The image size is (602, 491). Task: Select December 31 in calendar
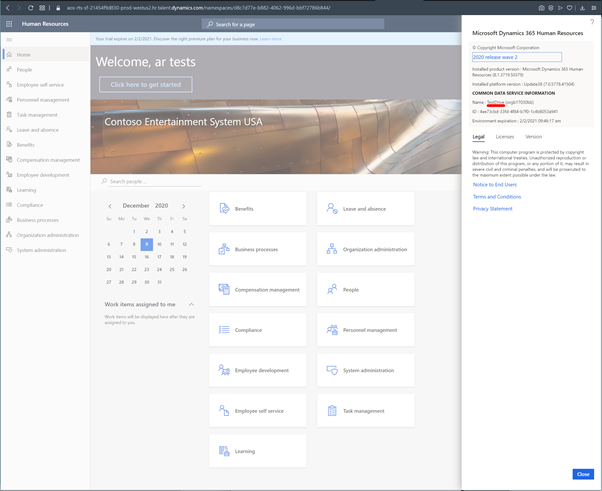pyautogui.click(x=159, y=282)
